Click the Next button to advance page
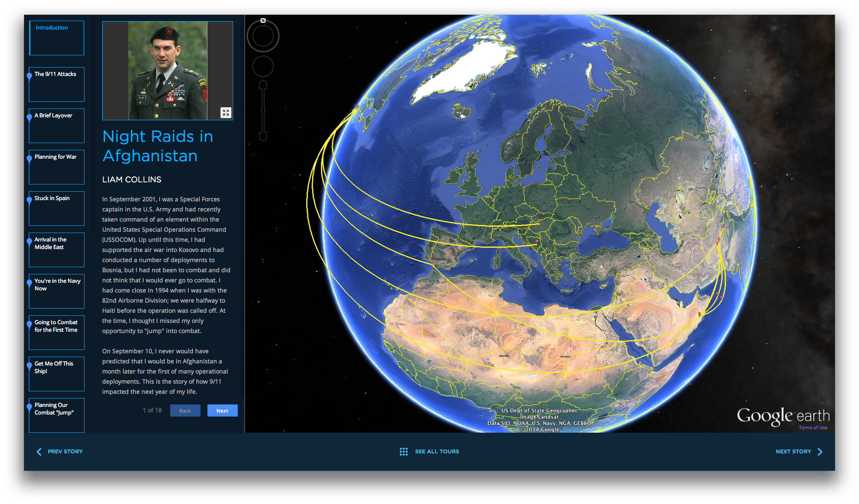Viewport: 859px width, 504px height. pyautogui.click(x=223, y=410)
